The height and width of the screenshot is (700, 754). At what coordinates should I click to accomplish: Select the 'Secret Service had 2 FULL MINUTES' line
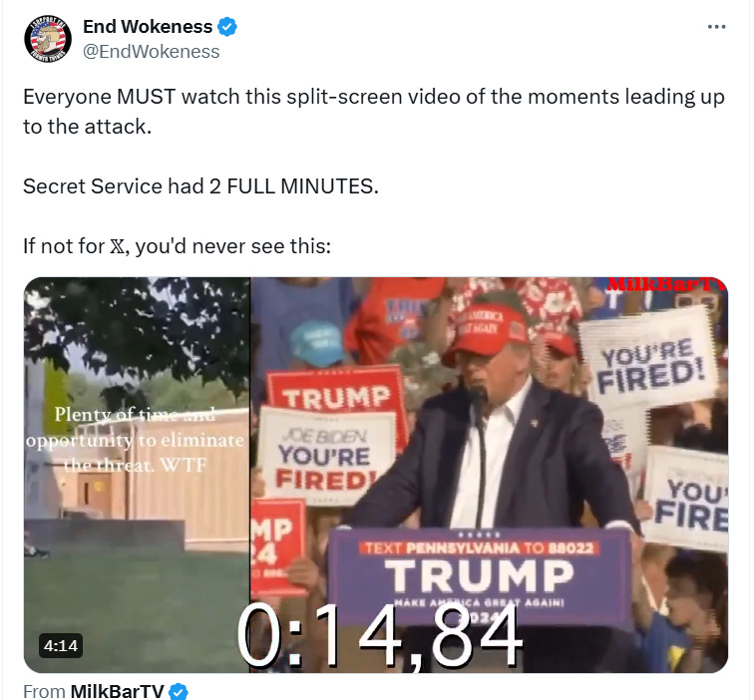200,186
